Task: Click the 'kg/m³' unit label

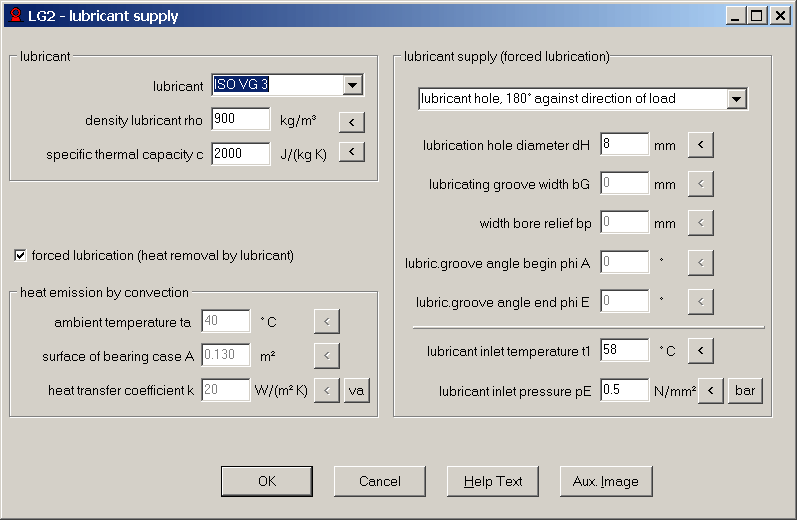Action: coord(298,121)
